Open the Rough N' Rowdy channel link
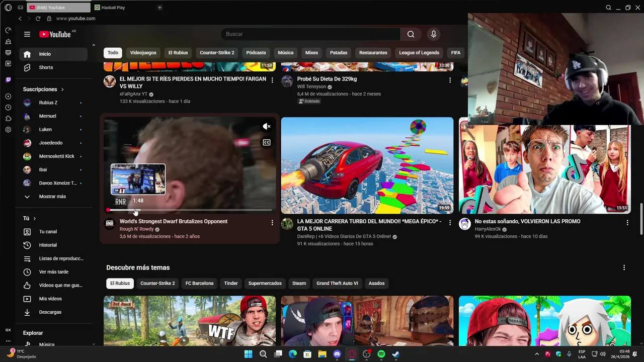 click(x=136, y=229)
